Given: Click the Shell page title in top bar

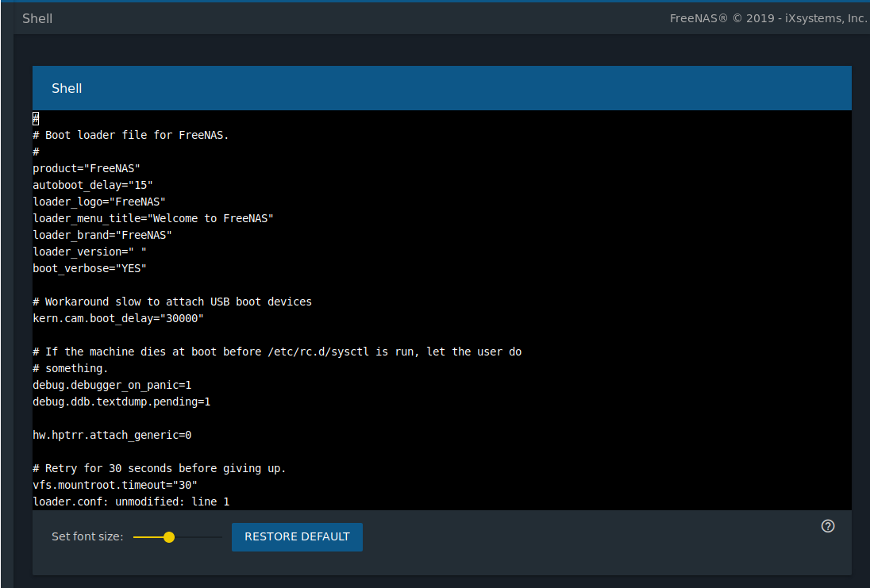Looking at the screenshot, I should click(37, 18).
